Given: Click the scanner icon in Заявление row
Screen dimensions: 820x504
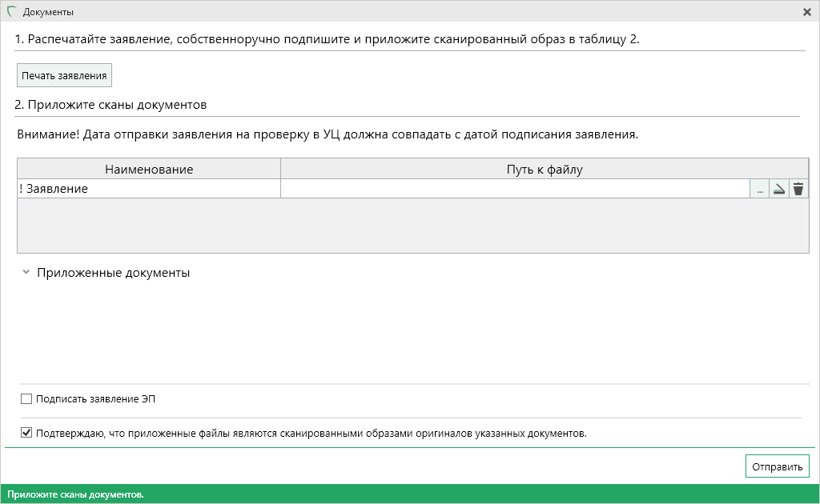Looking at the screenshot, I should pos(778,189).
